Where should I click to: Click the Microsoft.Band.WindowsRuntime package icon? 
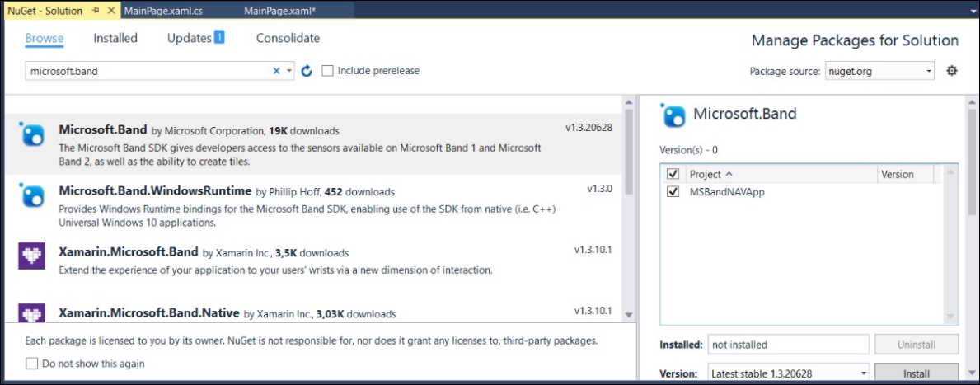pos(31,195)
